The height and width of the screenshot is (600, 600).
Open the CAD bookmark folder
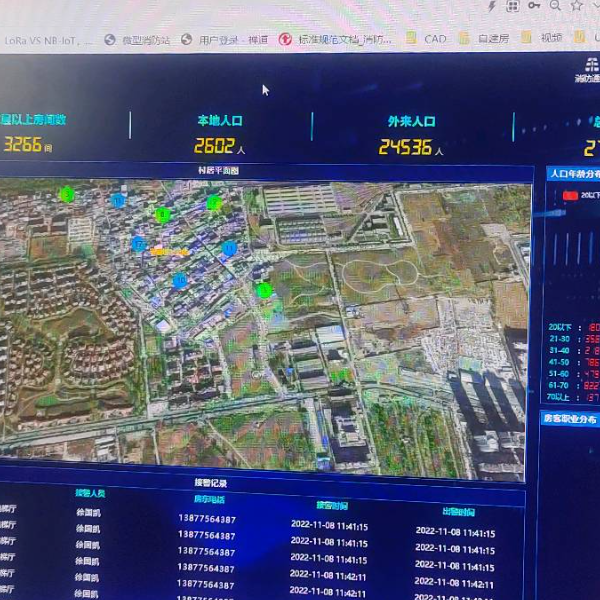[x=426, y=39]
